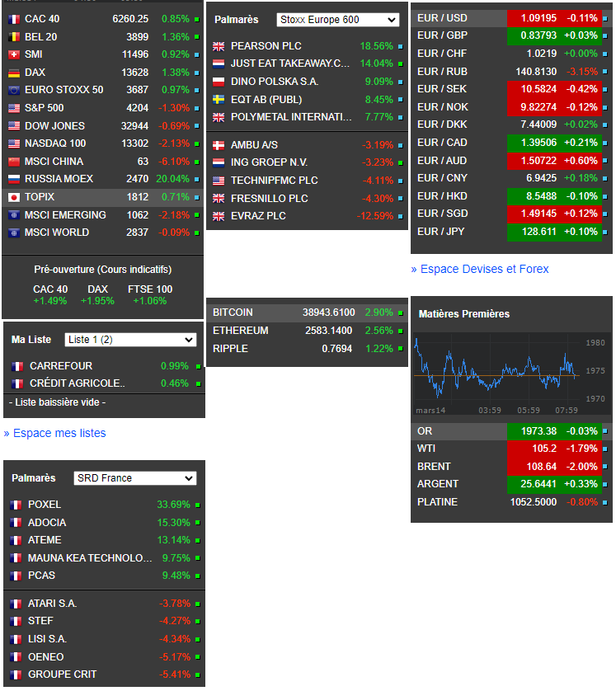The width and height of the screenshot is (616, 691).
Task: Click the US flag beside S&P 500
Action: tap(14, 108)
